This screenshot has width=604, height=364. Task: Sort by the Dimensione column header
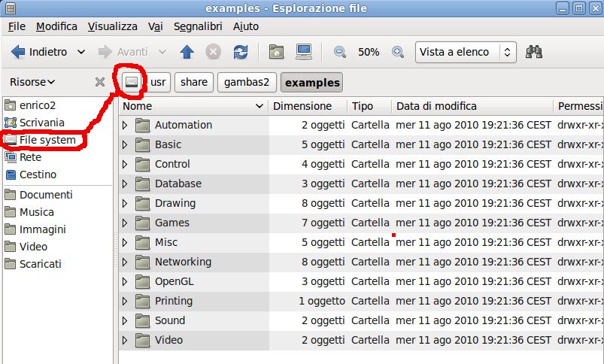point(302,106)
